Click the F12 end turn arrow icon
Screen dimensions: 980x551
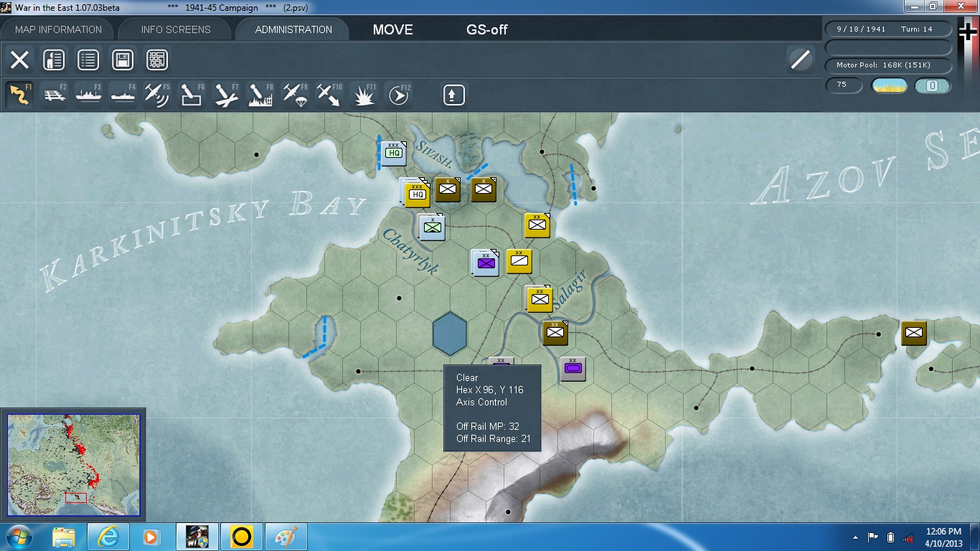click(x=399, y=95)
